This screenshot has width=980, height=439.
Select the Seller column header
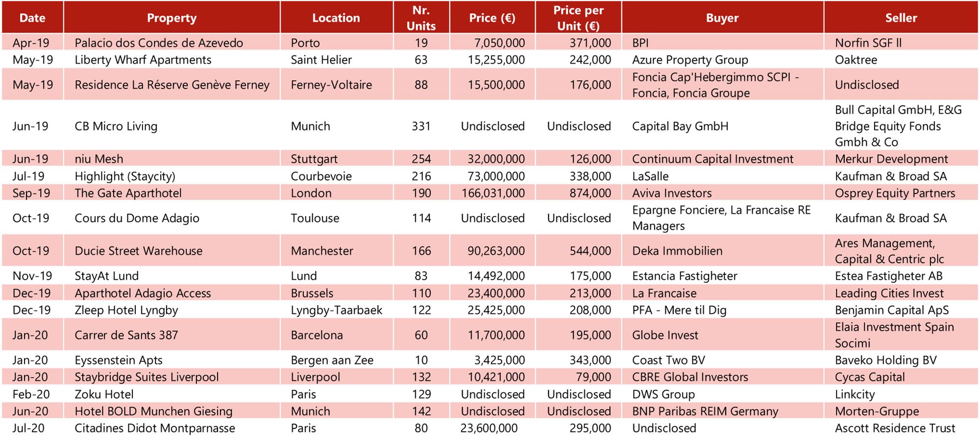tap(901, 18)
